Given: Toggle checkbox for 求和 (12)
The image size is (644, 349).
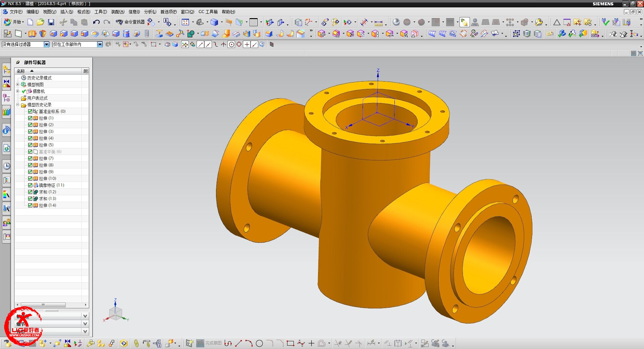Looking at the screenshot, I should pyautogui.click(x=30, y=192).
